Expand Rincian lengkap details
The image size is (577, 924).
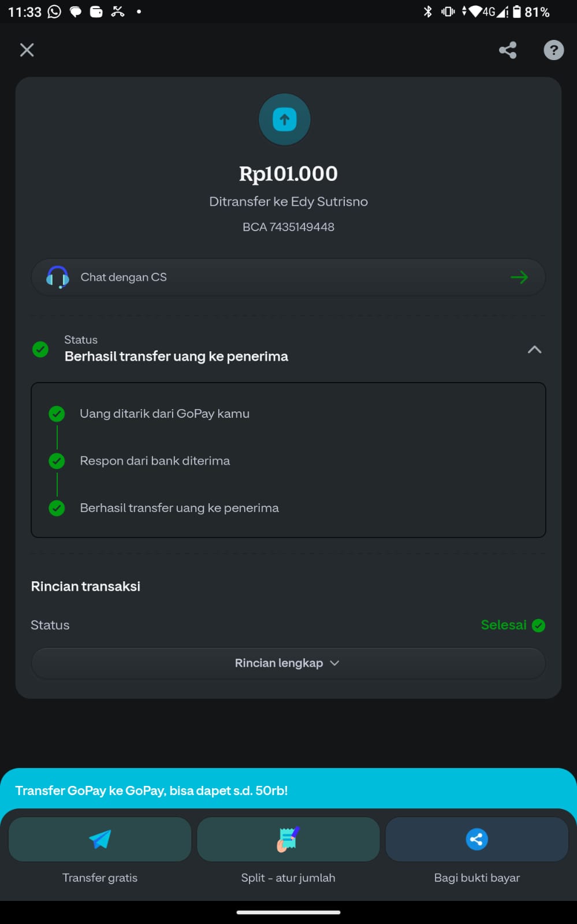pyautogui.click(x=288, y=663)
